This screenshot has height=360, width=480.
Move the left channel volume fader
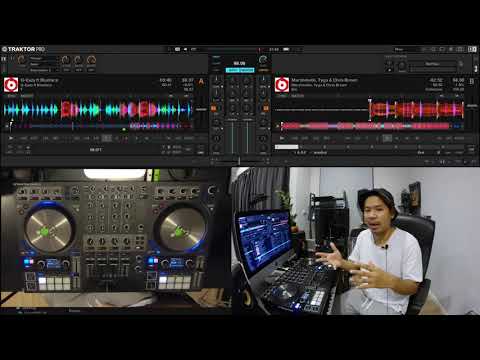coord(232,137)
